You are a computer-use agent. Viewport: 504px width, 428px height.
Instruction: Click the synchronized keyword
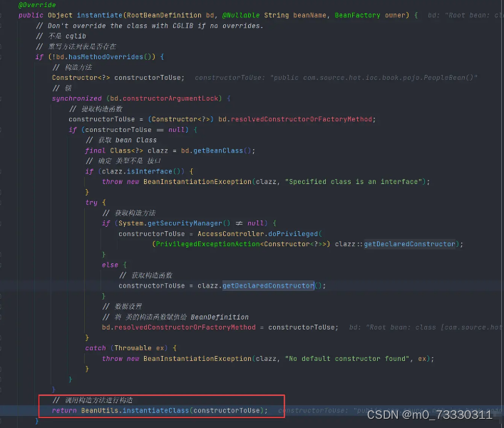pos(77,98)
